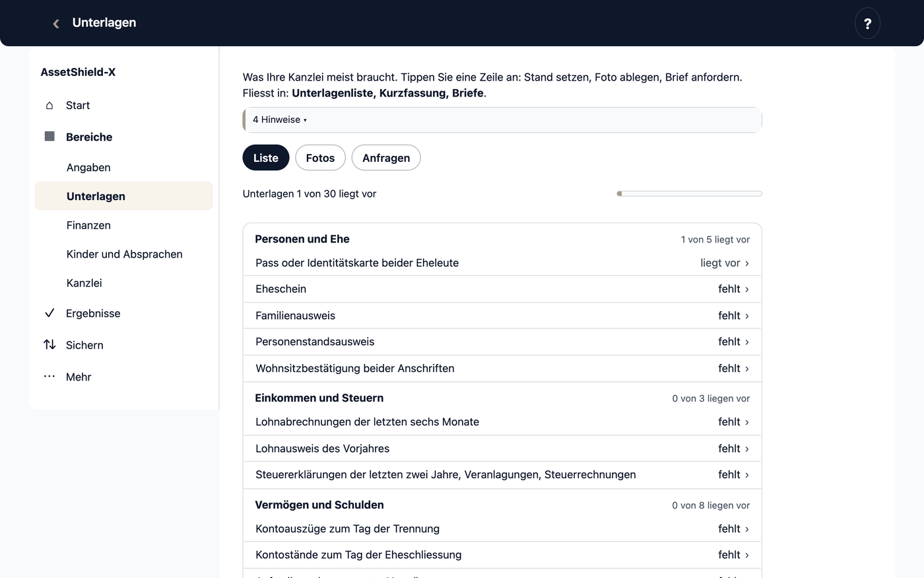The height and width of the screenshot is (578, 924).
Task: Click 'Kontoauszüge zum Tag der Trennung' row text
Action: coord(347,528)
